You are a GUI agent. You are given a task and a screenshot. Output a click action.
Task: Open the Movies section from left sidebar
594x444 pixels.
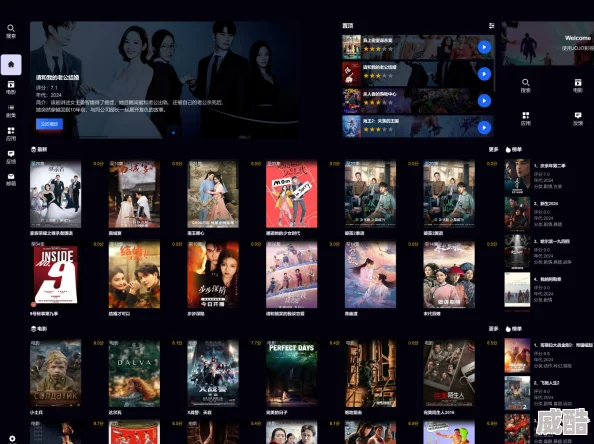tap(11, 88)
